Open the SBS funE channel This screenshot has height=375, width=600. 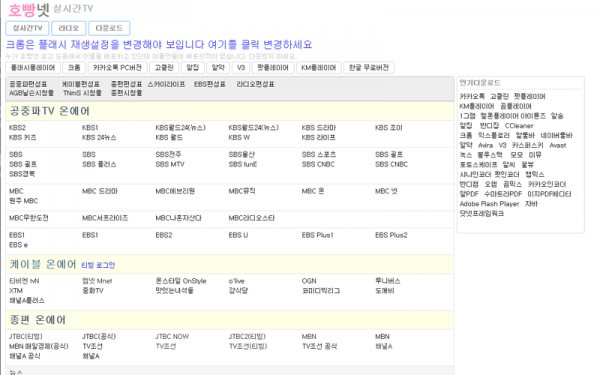tap(243, 164)
